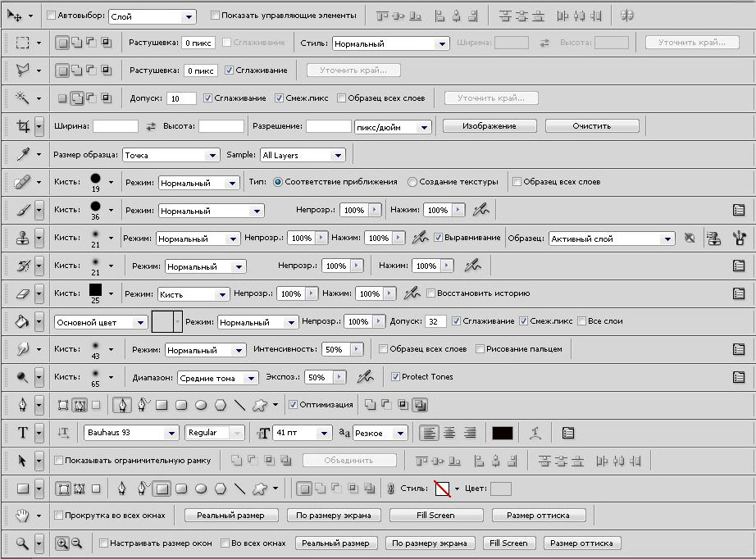Open the Bauhaus 93 font dropdown

(x=130, y=432)
